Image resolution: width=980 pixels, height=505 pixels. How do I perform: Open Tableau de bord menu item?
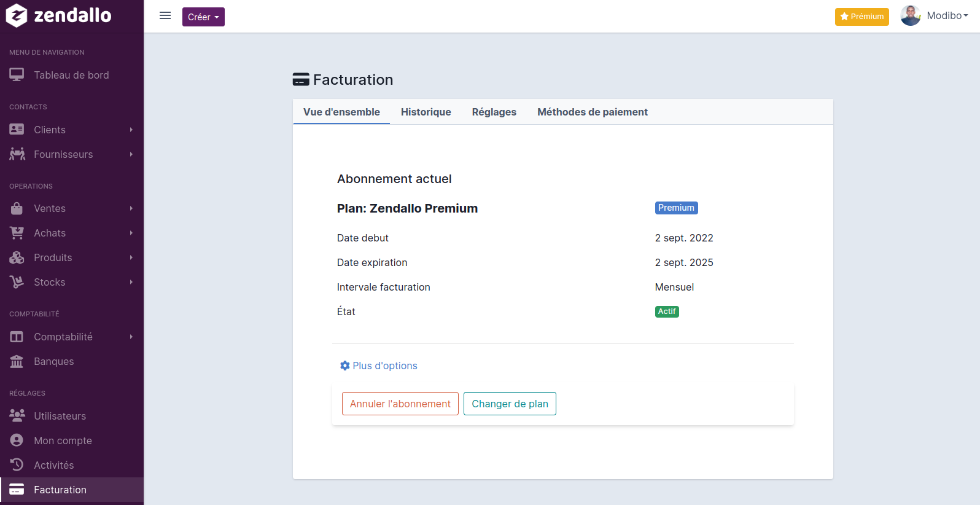[72, 75]
